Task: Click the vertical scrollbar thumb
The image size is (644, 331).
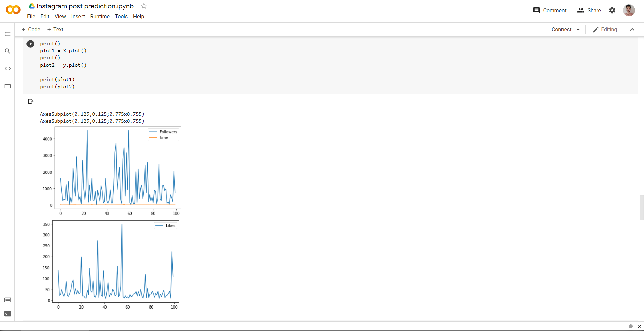Action: tap(642, 207)
